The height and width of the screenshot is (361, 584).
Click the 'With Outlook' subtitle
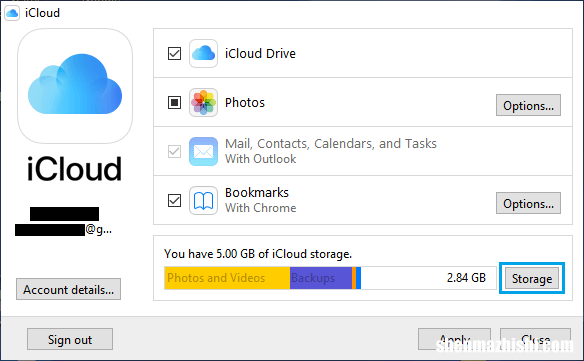pyautogui.click(x=260, y=159)
